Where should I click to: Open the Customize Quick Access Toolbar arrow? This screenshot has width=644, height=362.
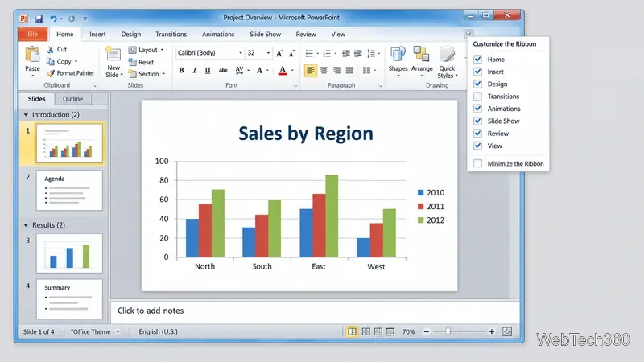pos(85,19)
